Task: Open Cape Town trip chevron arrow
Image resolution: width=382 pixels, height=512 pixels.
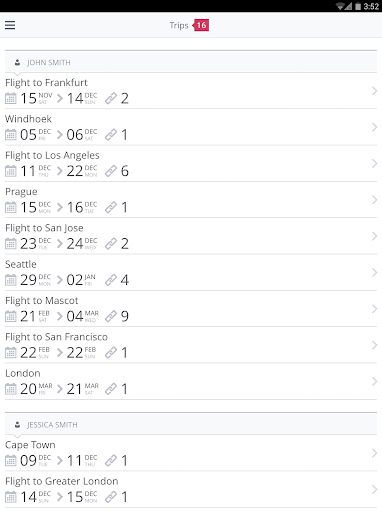Action: click(374, 453)
